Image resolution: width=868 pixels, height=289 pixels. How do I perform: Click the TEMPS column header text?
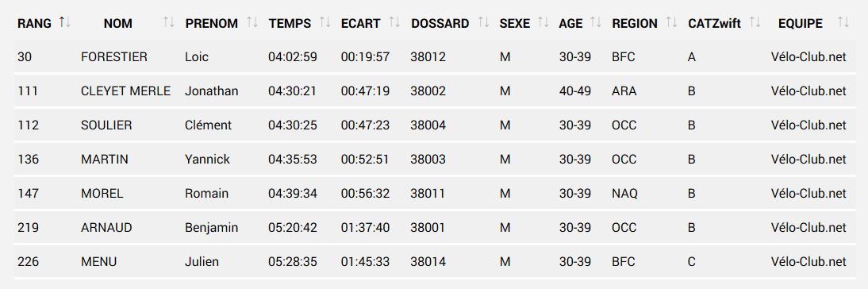tap(290, 23)
